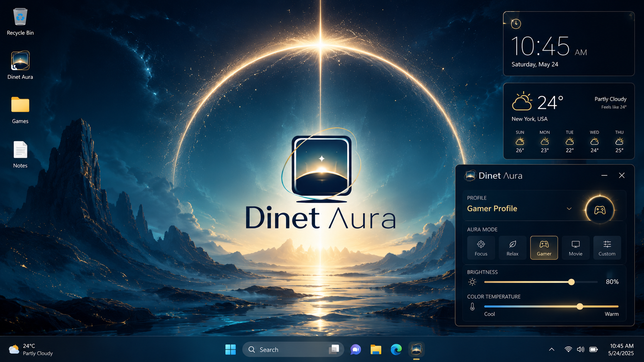The width and height of the screenshot is (644, 362).
Task: Select the WED forecast icon
Action: pyautogui.click(x=594, y=141)
